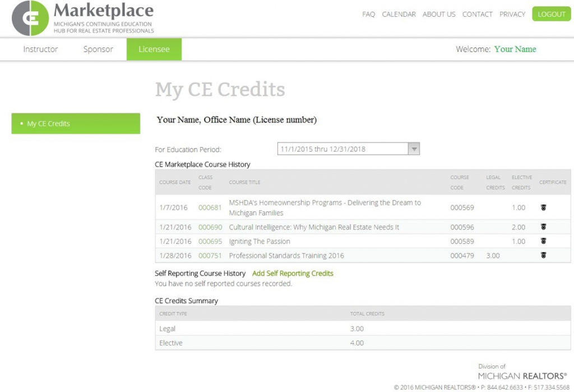Select course code 000479
Screen dimensions: 574x392
click(462, 255)
